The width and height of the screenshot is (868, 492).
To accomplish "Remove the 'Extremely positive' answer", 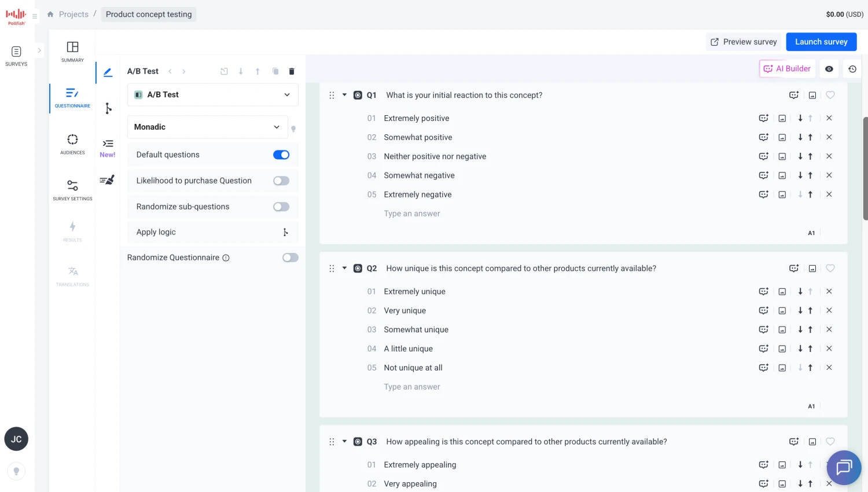I will click(829, 118).
